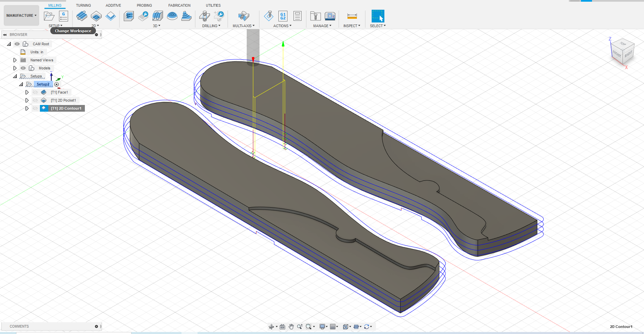This screenshot has width=644, height=334.
Task: Open the 2D toolbar dropdown
Action: (x=95, y=26)
